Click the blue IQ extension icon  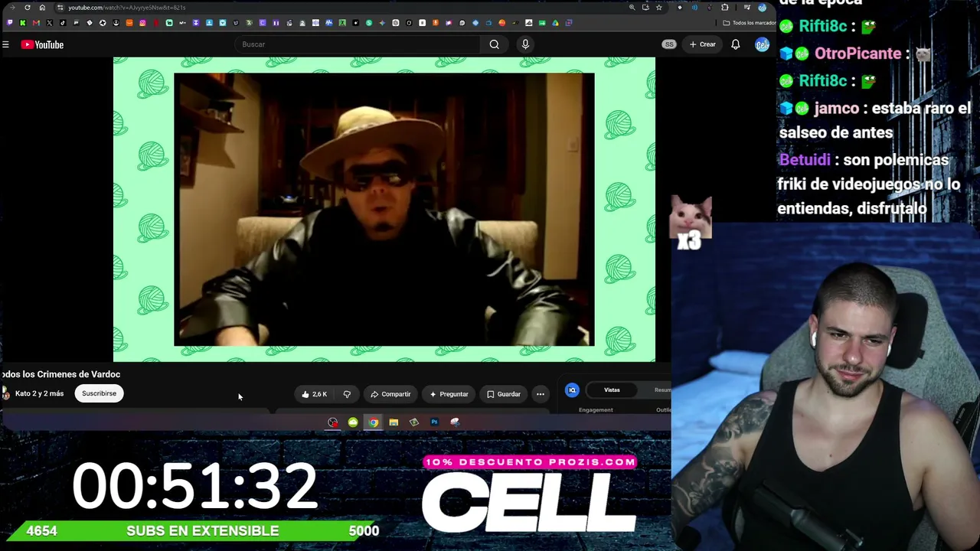click(x=572, y=390)
